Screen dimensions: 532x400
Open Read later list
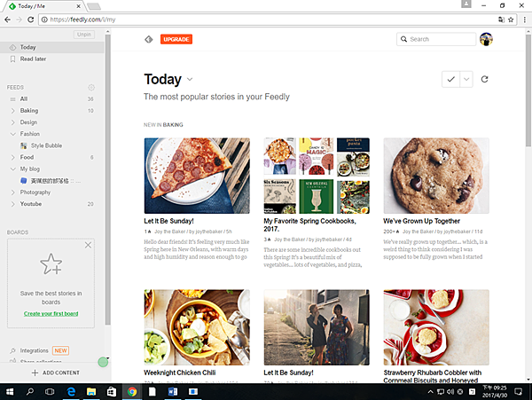pyautogui.click(x=52, y=59)
